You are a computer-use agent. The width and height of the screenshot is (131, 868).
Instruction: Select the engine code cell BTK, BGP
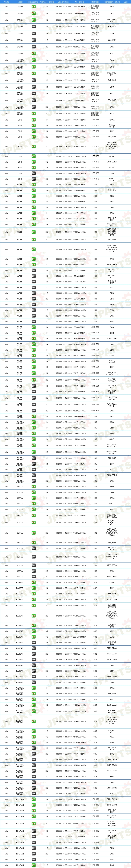[112, 543]
